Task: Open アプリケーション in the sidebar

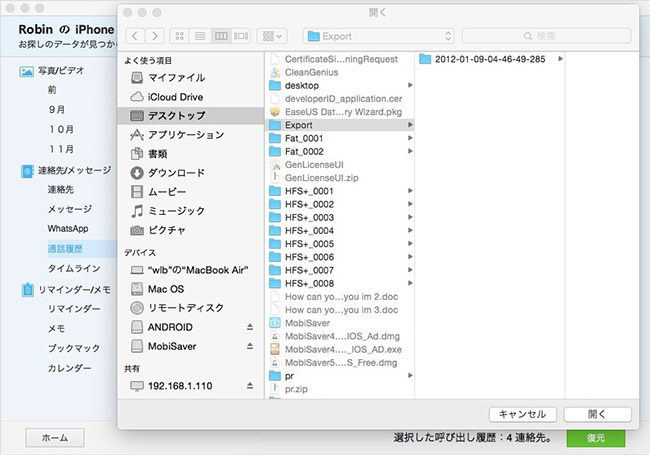Action: tap(191, 135)
